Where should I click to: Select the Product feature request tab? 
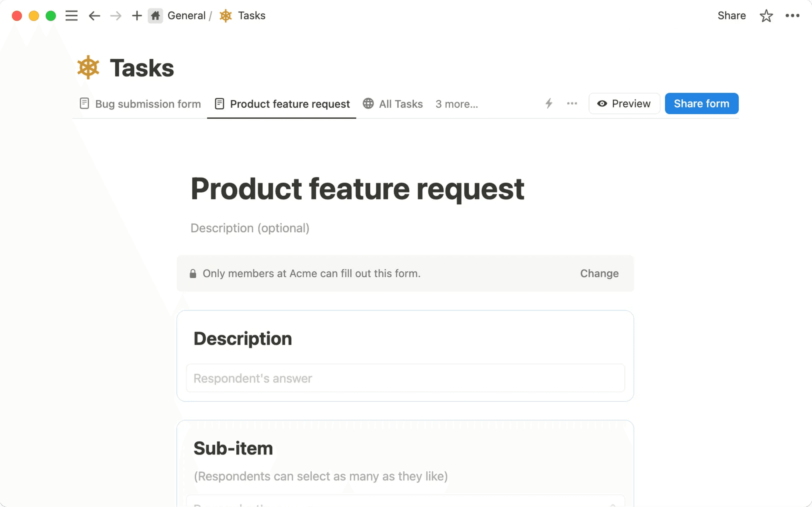pyautogui.click(x=282, y=104)
